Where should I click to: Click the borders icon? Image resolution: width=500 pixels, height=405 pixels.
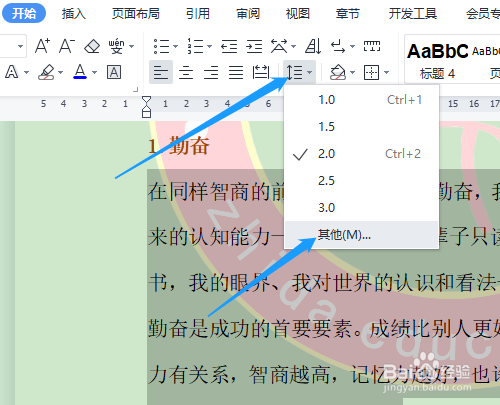[372, 72]
